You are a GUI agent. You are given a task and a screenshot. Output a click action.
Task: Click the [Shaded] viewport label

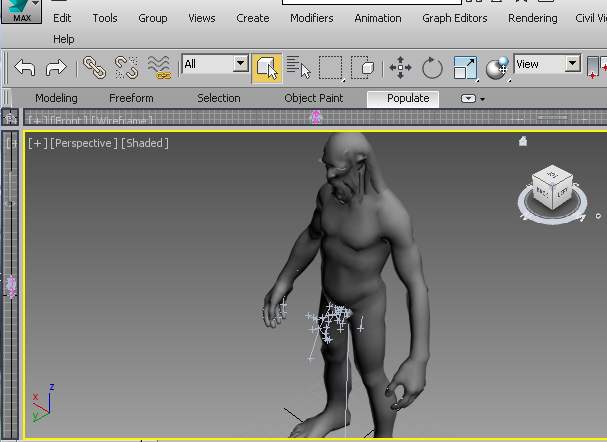coord(145,143)
